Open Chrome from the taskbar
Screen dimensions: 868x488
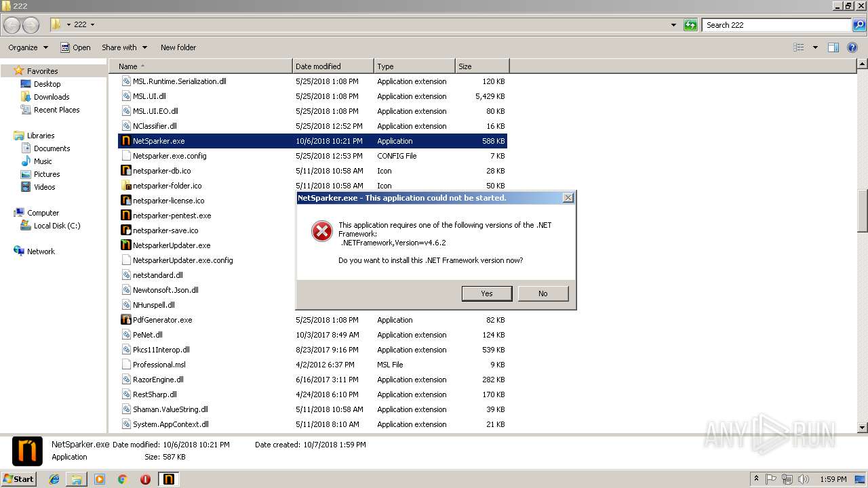(122, 479)
